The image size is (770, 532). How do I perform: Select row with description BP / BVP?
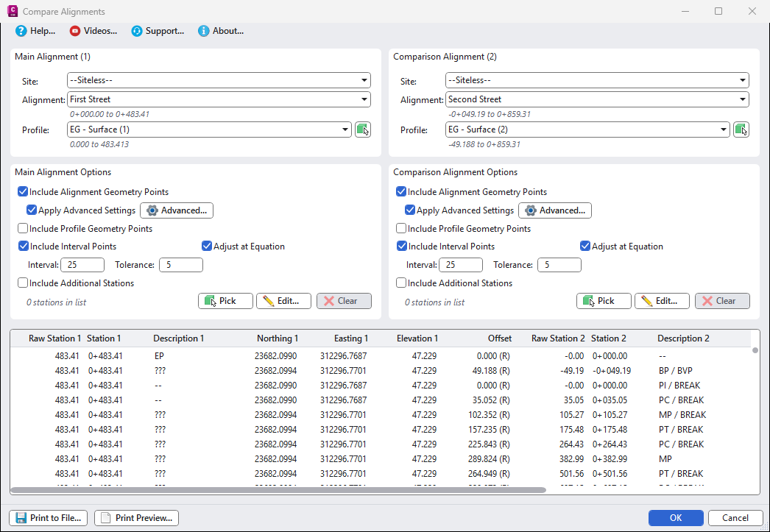[381, 371]
